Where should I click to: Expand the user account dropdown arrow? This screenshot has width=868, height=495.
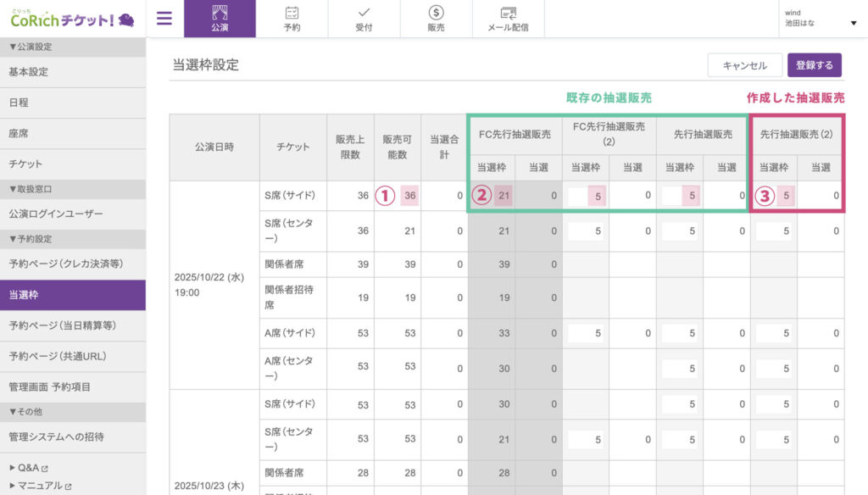(853, 23)
